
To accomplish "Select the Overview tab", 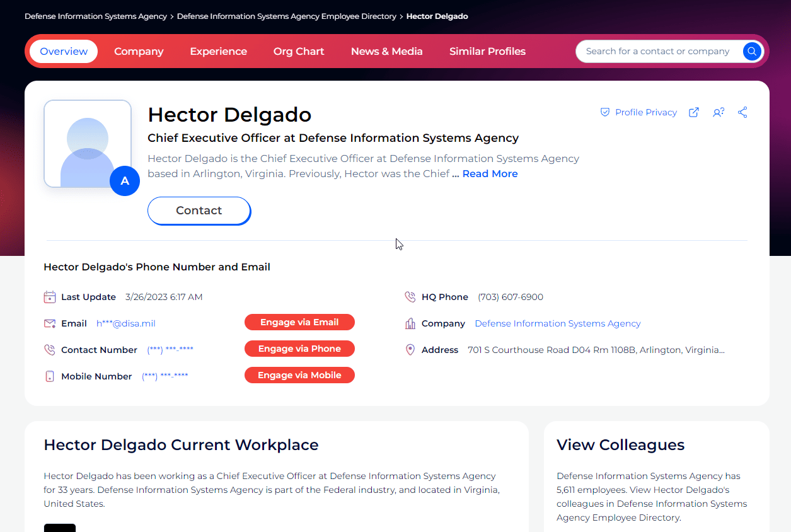I will 64,52.
